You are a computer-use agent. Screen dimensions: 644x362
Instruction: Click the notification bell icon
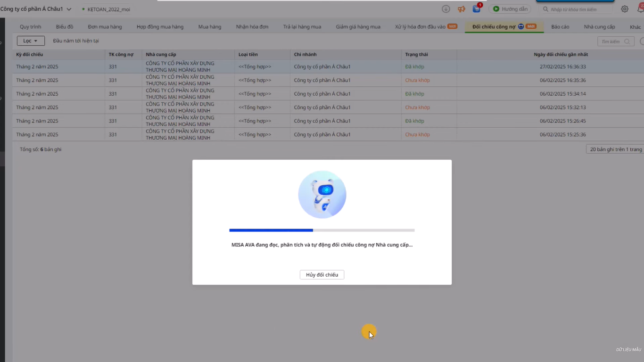(641, 9)
